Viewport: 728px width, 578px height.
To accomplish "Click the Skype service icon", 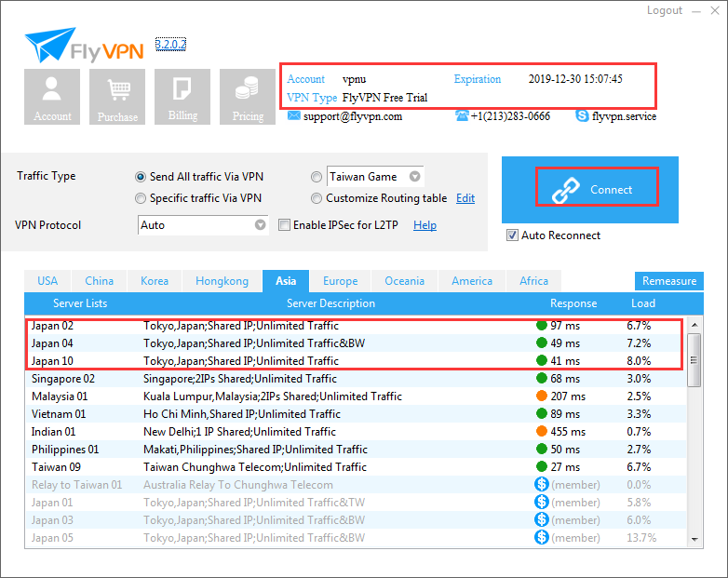I will pyautogui.click(x=582, y=115).
